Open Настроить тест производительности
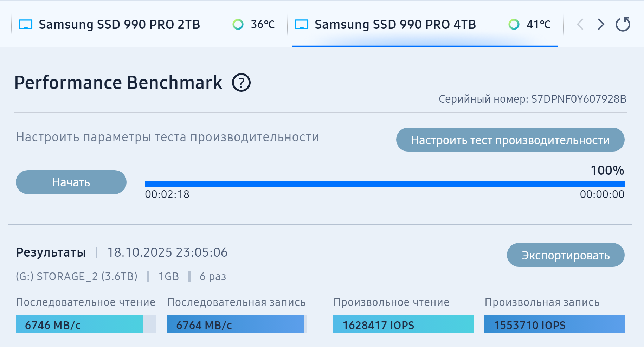Screen dimensions: 644x347 point(510,140)
